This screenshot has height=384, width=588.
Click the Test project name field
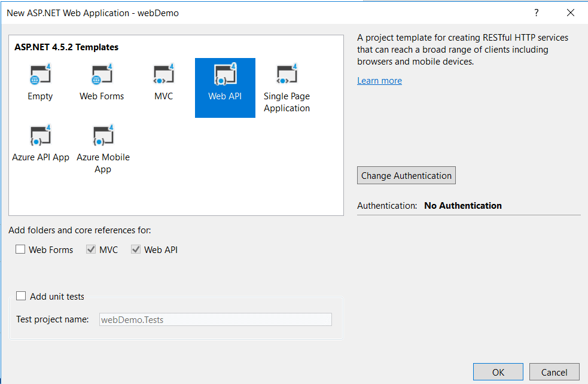click(x=215, y=319)
